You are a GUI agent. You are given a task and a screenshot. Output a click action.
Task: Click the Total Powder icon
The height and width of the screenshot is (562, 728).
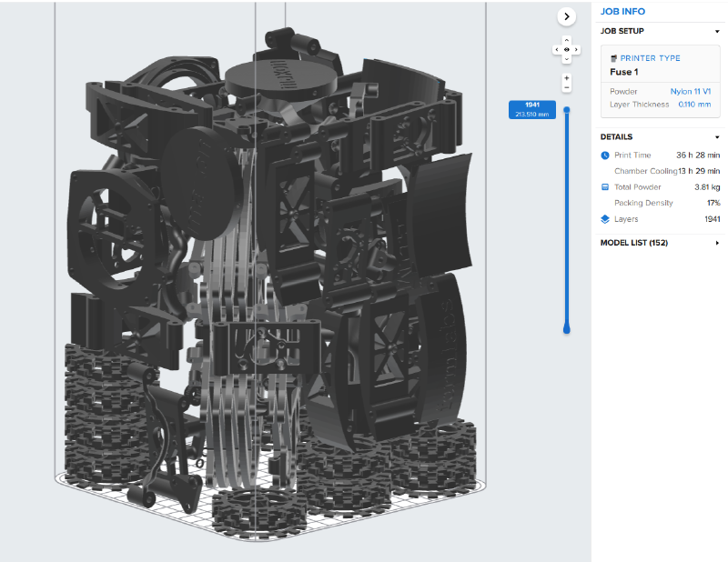605,187
